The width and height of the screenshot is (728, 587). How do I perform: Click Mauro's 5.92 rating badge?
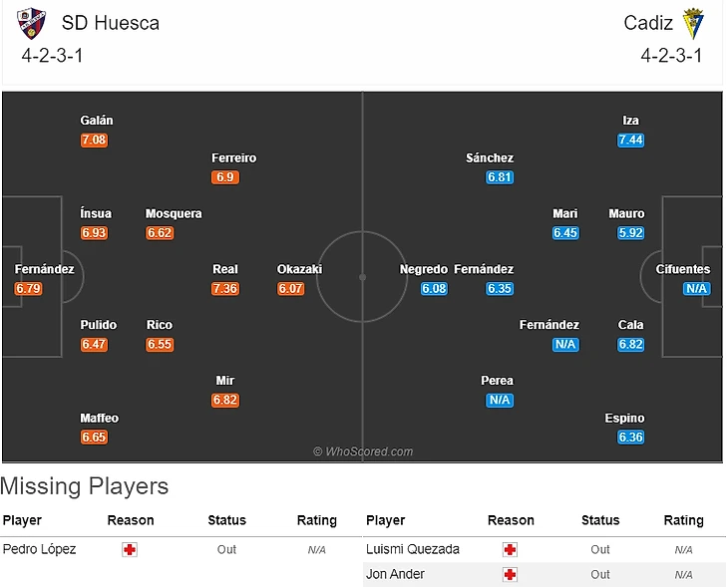[630, 233]
